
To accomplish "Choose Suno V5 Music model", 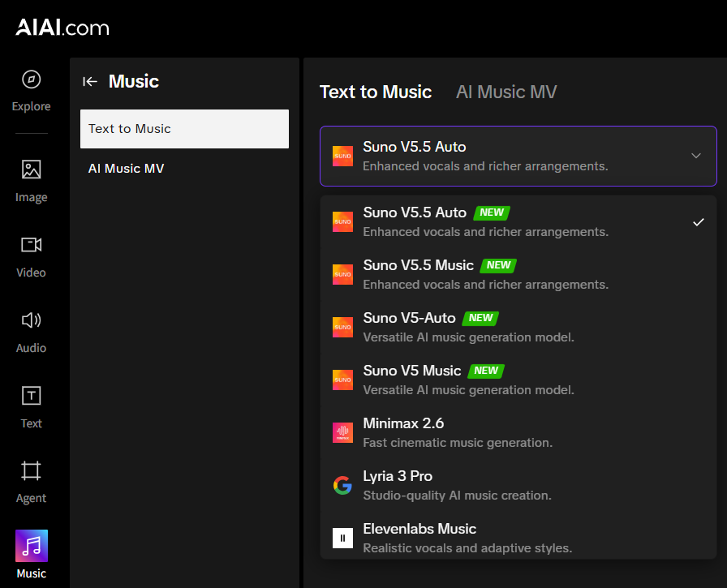I will click(518, 380).
